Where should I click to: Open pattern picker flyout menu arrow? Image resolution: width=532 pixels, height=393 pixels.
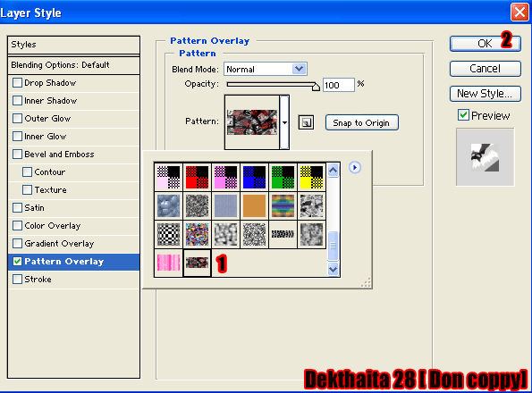355,167
